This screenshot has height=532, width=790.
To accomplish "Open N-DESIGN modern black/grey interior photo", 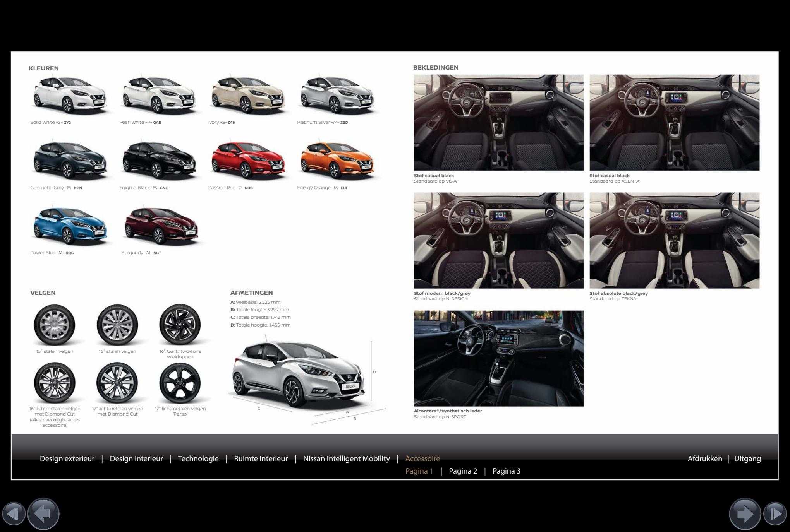I will pyautogui.click(x=498, y=240).
